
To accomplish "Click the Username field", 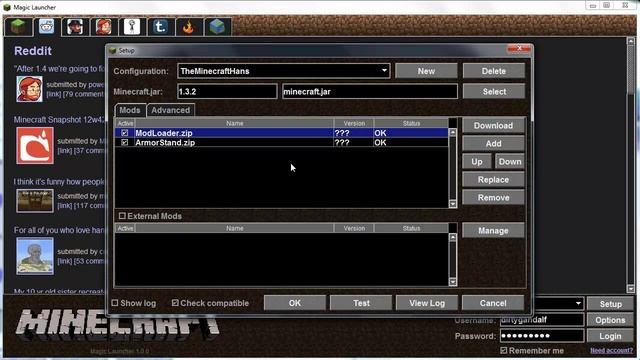I will tap(542, 320).
